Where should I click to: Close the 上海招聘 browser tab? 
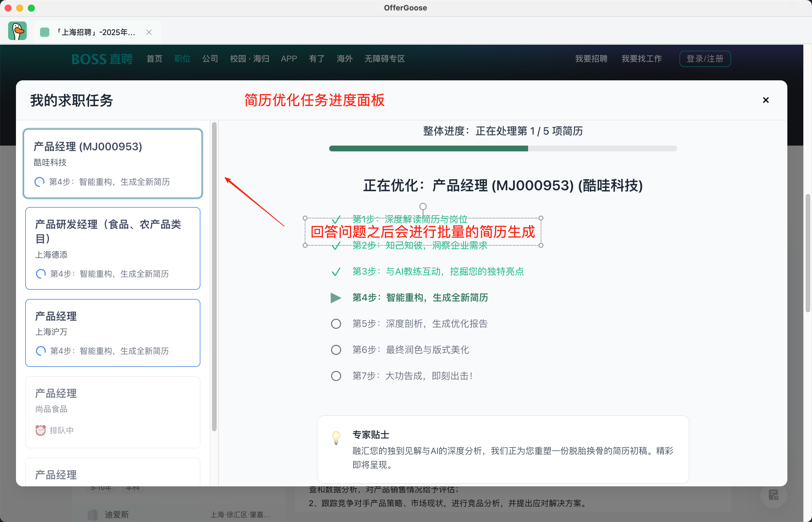click(149, 32)
